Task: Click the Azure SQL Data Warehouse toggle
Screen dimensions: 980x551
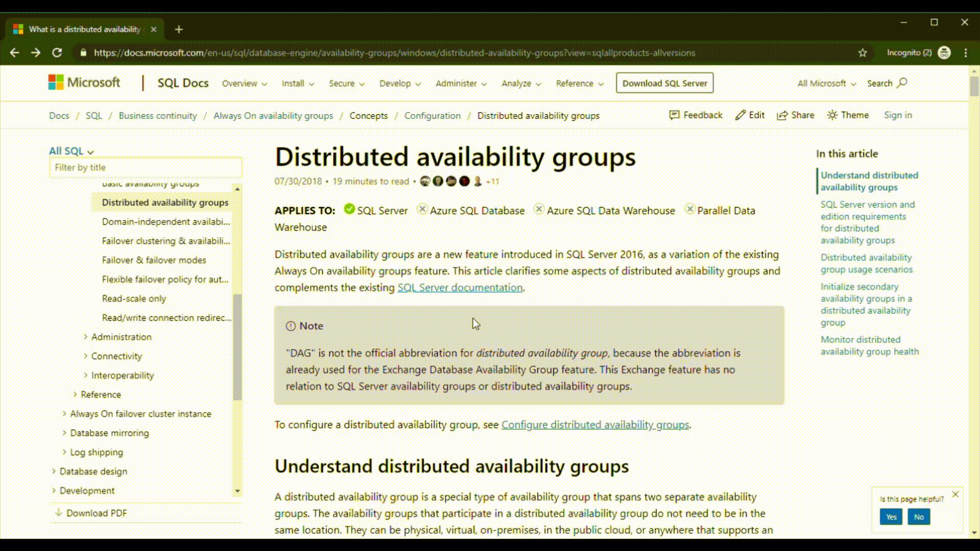Action: tap(539, 210)
